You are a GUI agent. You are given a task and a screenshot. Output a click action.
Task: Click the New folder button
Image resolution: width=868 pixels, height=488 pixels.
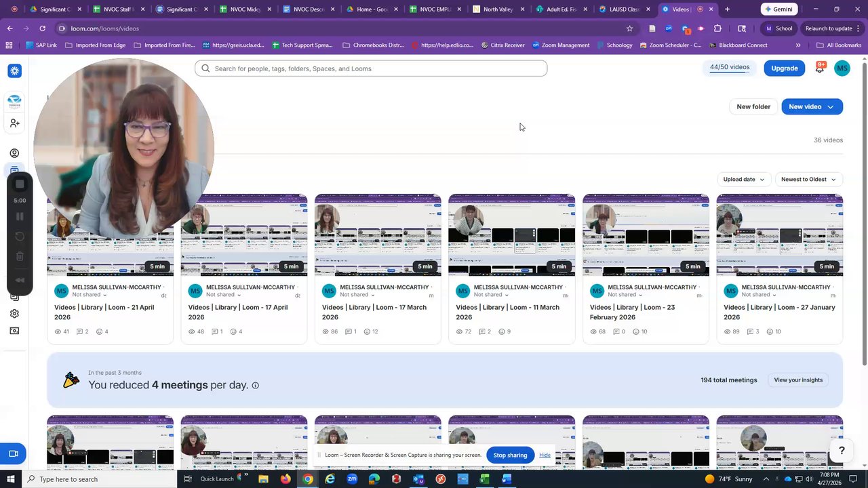point(753,106)
